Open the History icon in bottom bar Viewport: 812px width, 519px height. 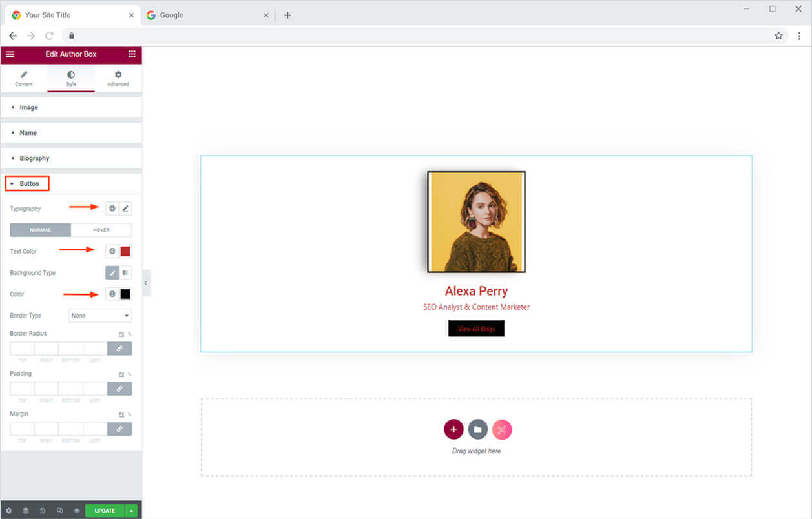(43, 511)
